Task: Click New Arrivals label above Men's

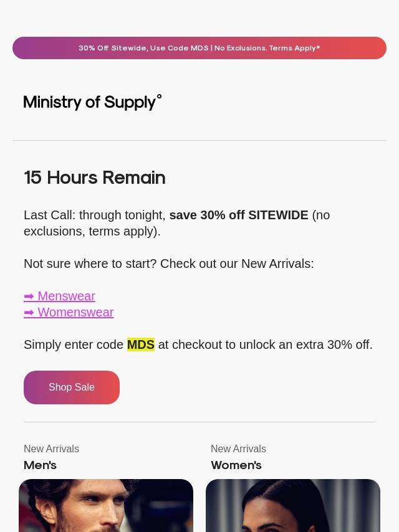Action: coord(51,449)
